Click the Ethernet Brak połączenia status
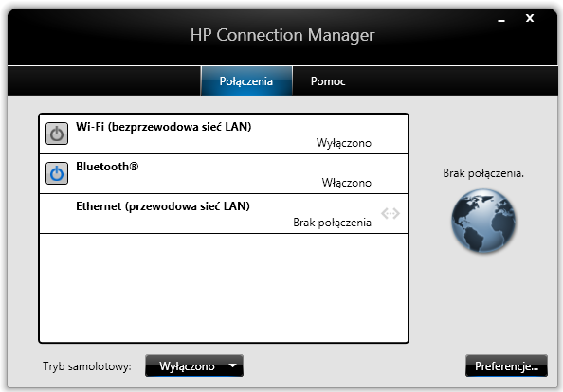 (x=332, y=223)
